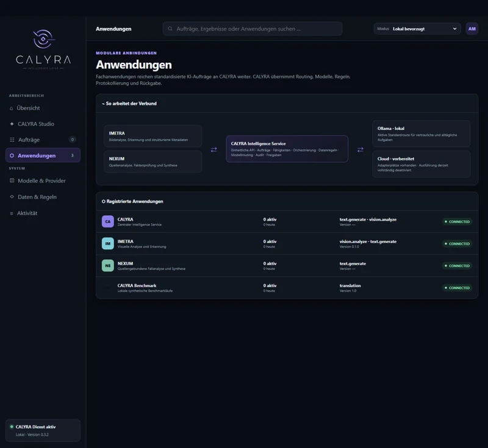
Task: Select the IMETRA card in the diagram
Action: coord(153,136)
